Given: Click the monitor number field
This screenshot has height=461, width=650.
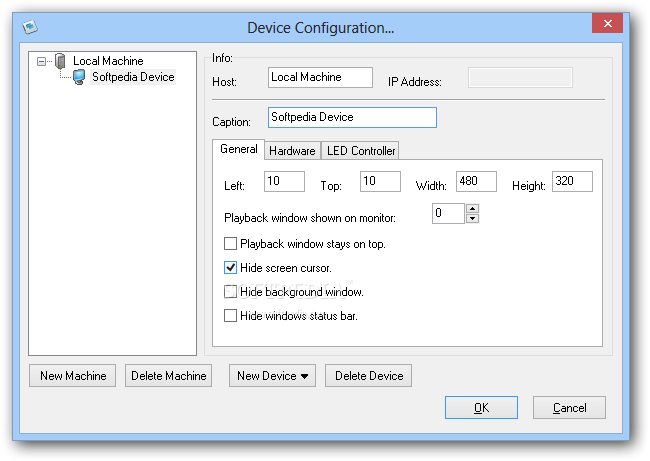Looking at the screenshot, I should (x=448, y=214).
